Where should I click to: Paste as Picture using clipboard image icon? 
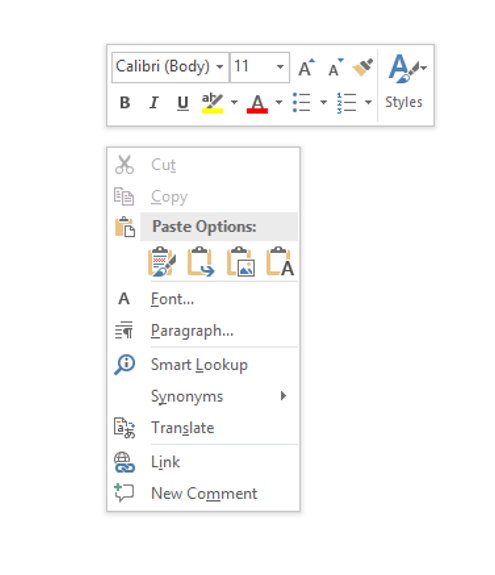click(x=241, y=261)
